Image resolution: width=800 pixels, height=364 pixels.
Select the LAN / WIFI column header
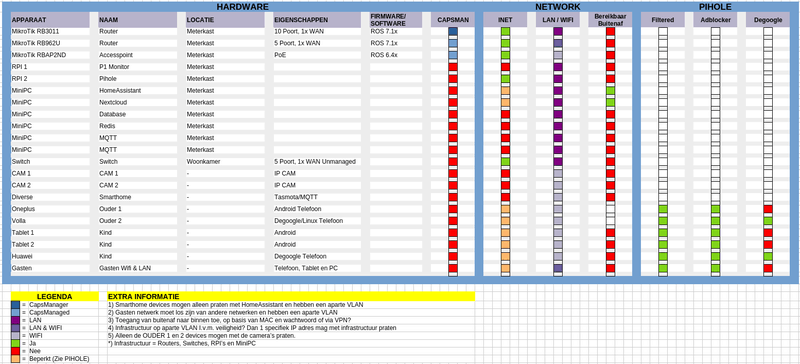[558, 20]
